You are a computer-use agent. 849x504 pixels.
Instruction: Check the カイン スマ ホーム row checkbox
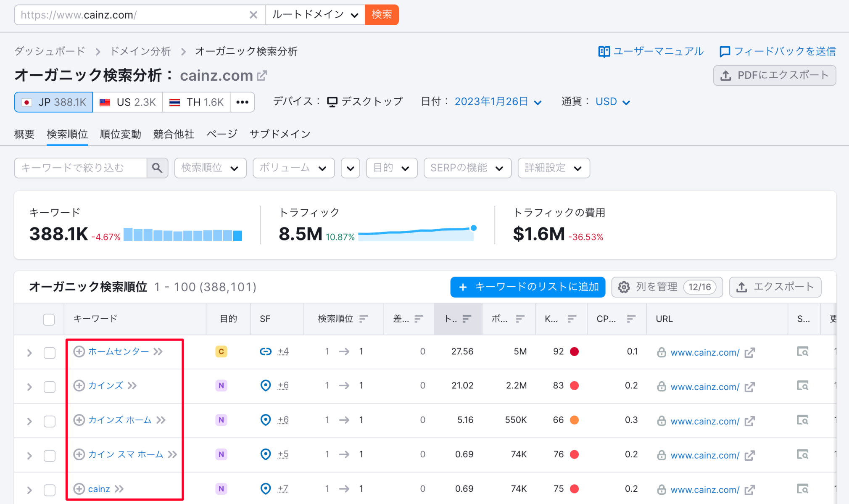[50, 456]
